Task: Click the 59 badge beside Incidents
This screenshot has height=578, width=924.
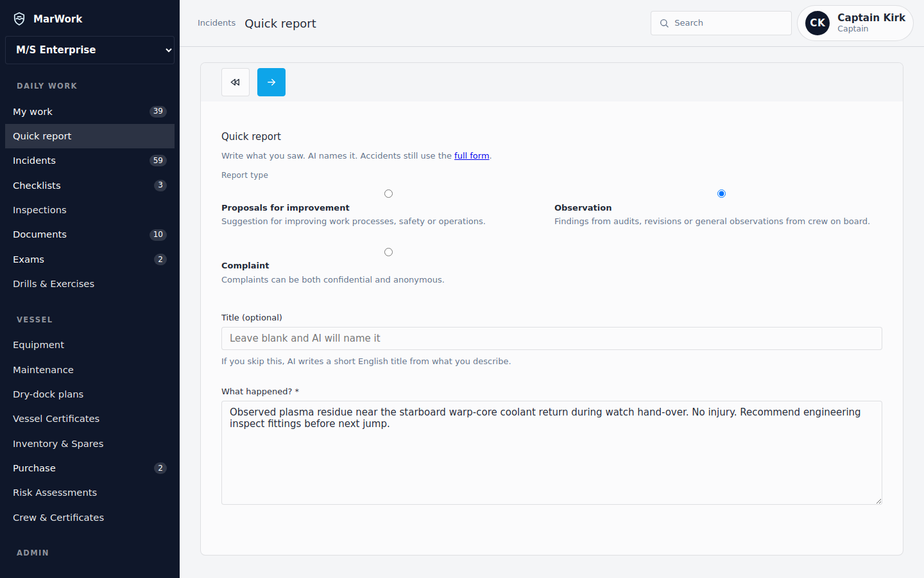Action: (x=158, y=161)
